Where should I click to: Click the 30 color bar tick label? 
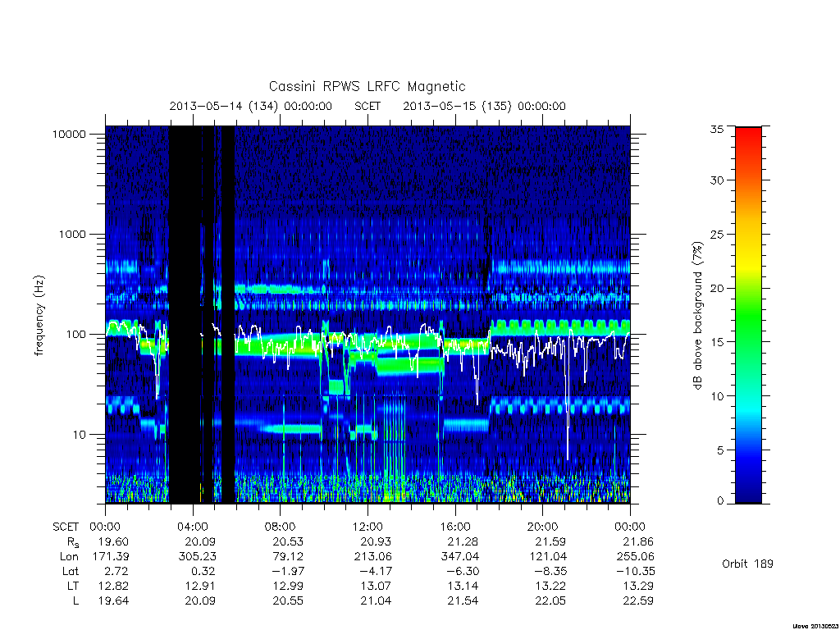pyautogui.click(x=717, y=180)
